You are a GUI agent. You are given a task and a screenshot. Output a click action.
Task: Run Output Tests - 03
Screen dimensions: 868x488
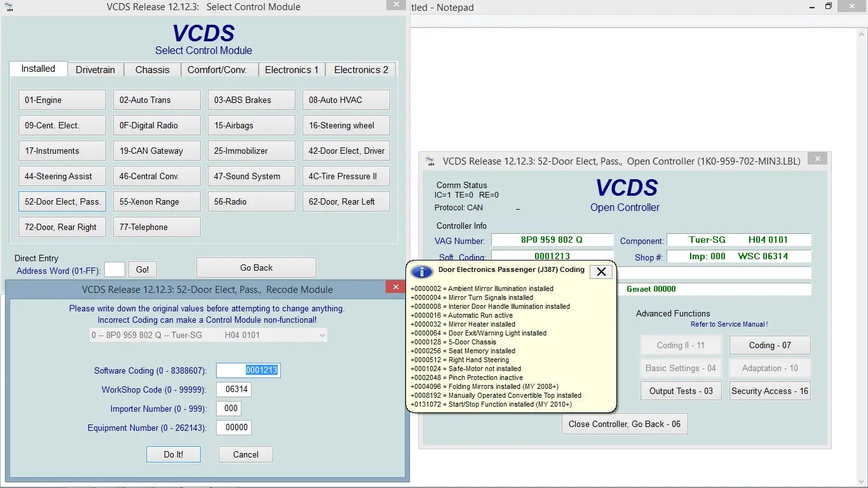(x=681, y=391)
